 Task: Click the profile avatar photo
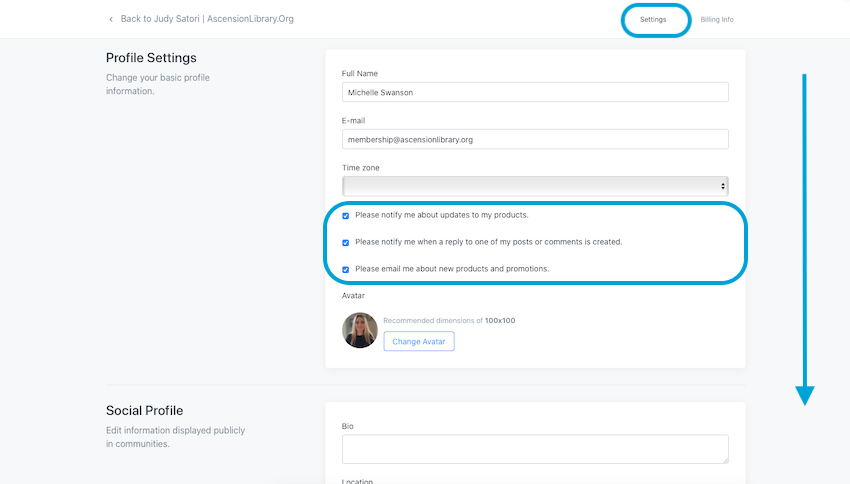coord(360,330)
